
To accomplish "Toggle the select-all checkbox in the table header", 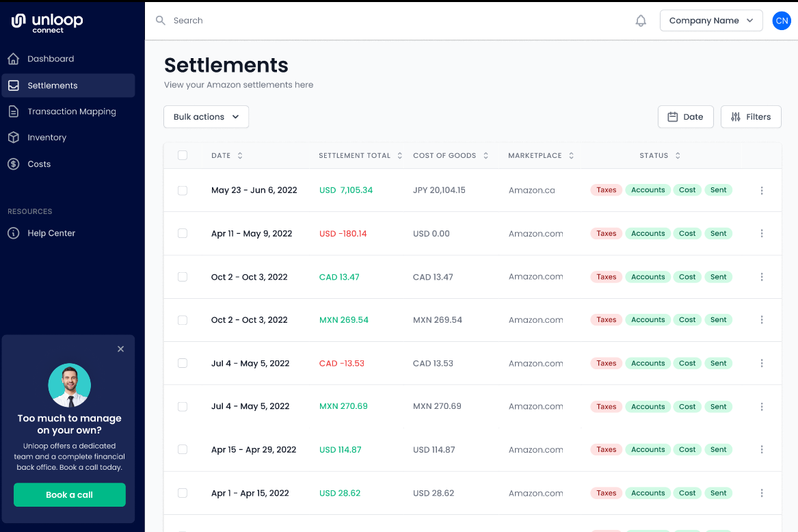I will click(183, 155).
